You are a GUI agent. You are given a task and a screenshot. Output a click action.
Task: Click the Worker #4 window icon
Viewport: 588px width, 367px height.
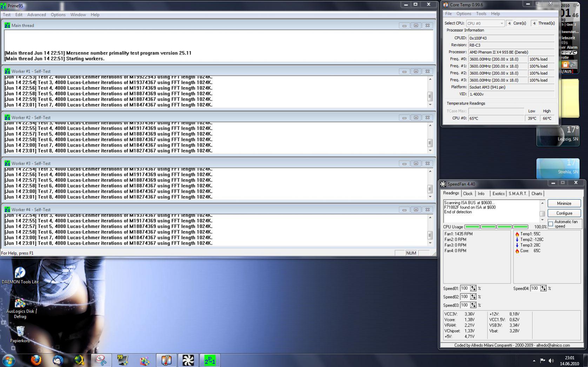(x=7, y=209)
